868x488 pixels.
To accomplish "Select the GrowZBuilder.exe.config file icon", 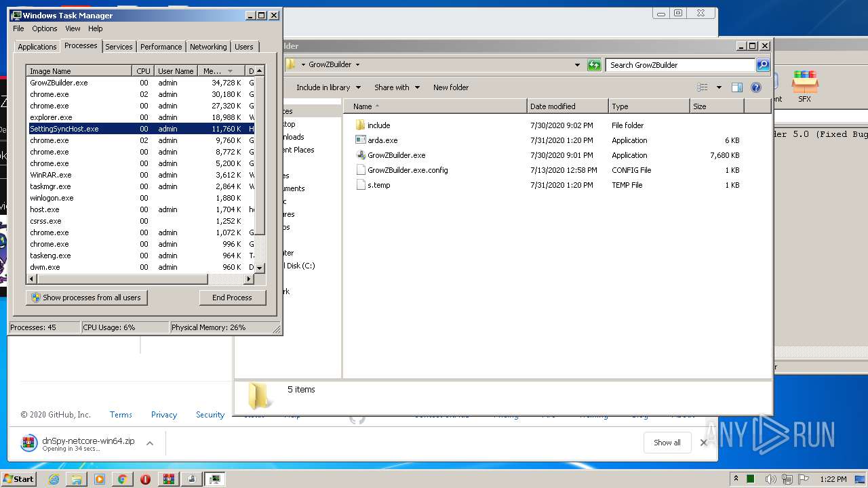I will pos(361,170).
